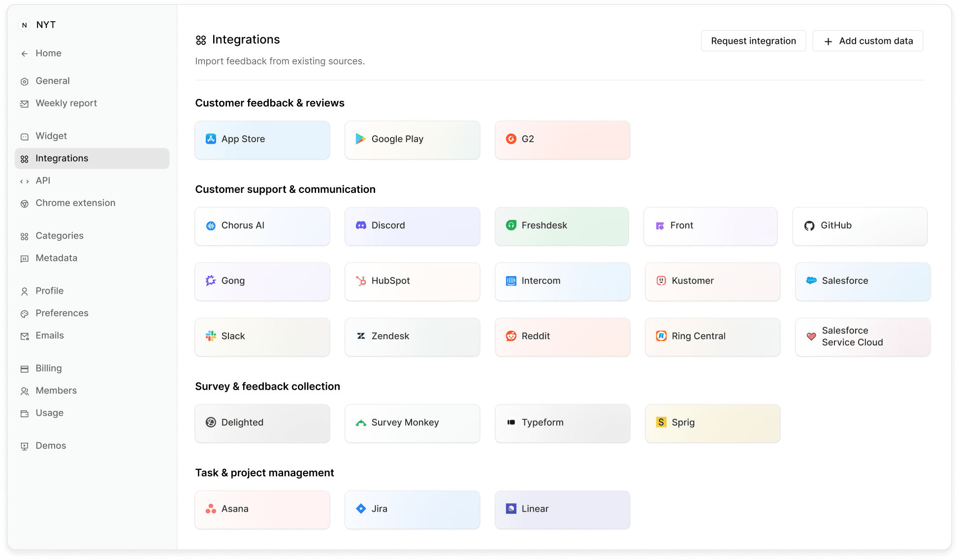Image resolution: width=959 pixels, height=560 pixels.
Task: Select the Sprig survey integration
Action: click(x=712, y=423)
